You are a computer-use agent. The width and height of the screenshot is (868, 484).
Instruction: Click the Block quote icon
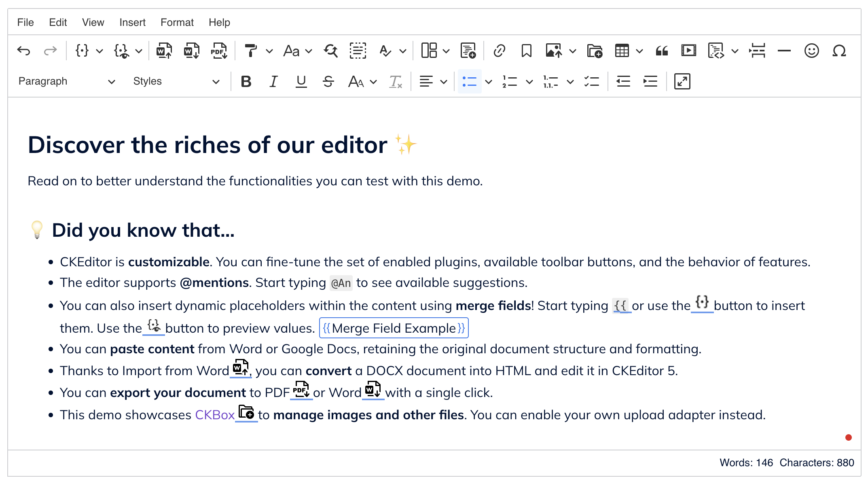pos(662,51)
